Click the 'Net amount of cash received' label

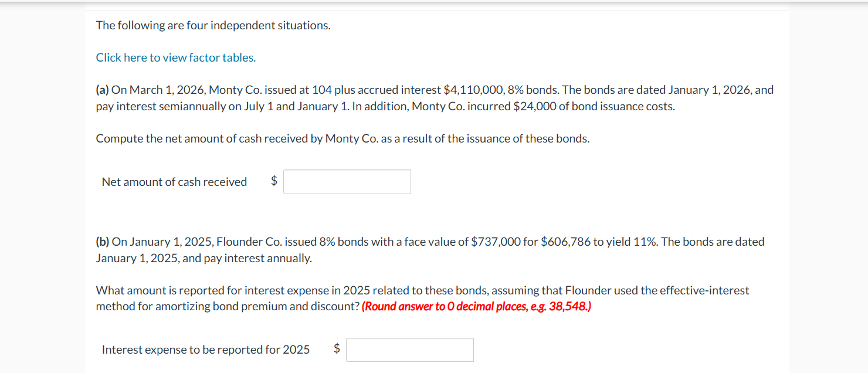(174, 182)
